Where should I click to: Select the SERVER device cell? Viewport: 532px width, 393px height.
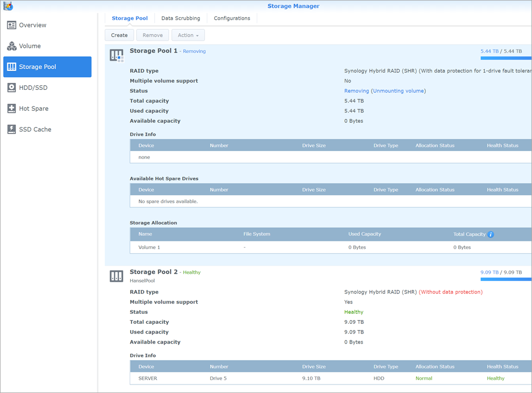(x=148, y=379)
